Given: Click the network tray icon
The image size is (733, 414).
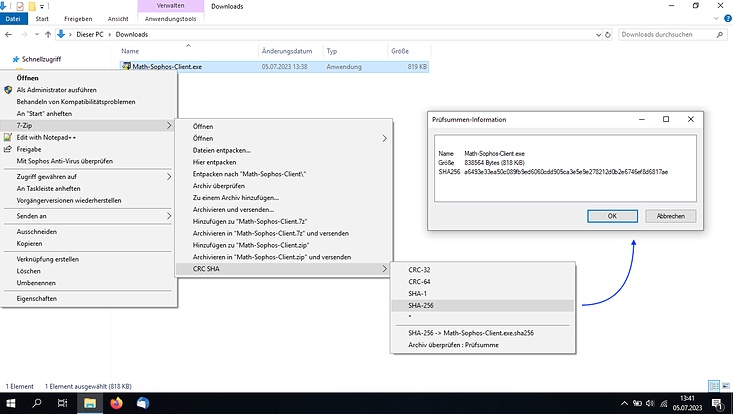Looking at the screenshot, I should point(663,403).
